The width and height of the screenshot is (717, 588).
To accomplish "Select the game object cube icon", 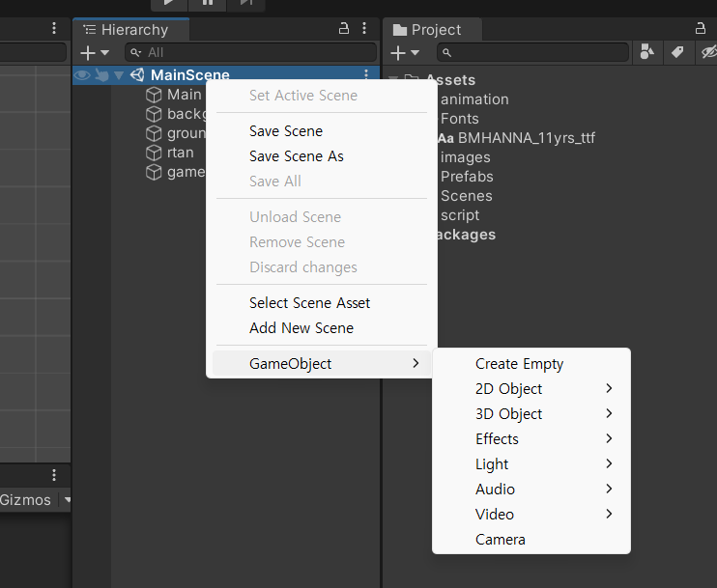I will pyautogui.click(x=154, y=172).
